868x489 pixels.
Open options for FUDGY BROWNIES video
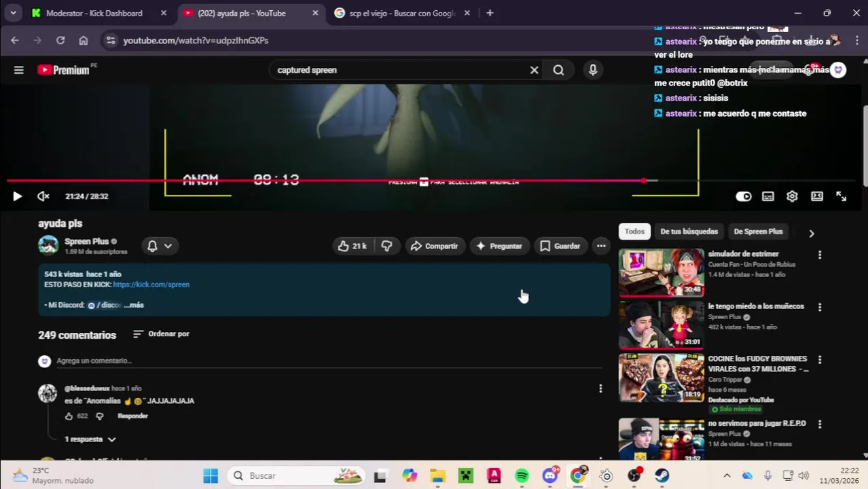pyautogui.click(x=820, y=359)
